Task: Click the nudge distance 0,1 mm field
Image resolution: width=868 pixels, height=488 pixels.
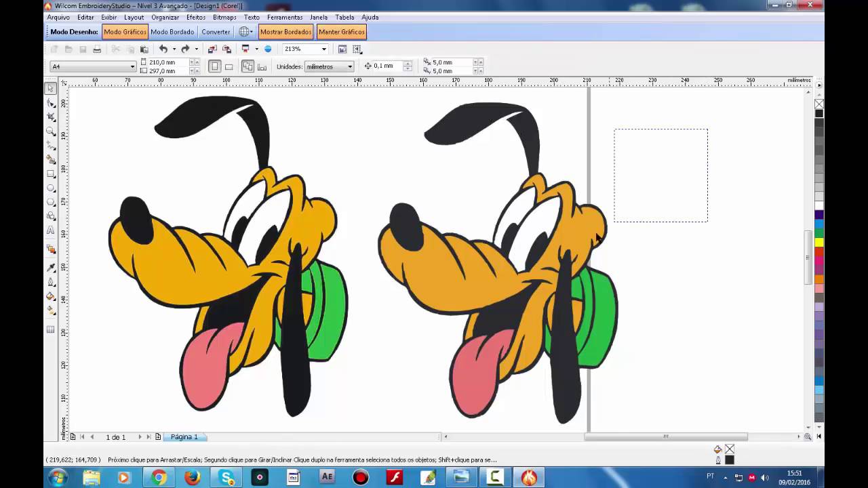Action: click(387, 66)
